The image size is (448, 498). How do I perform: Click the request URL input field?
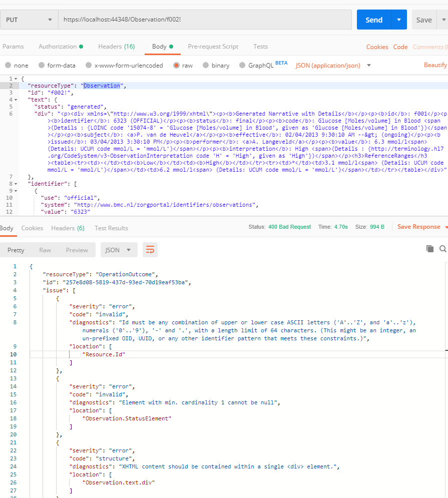[x=200, y=19]
